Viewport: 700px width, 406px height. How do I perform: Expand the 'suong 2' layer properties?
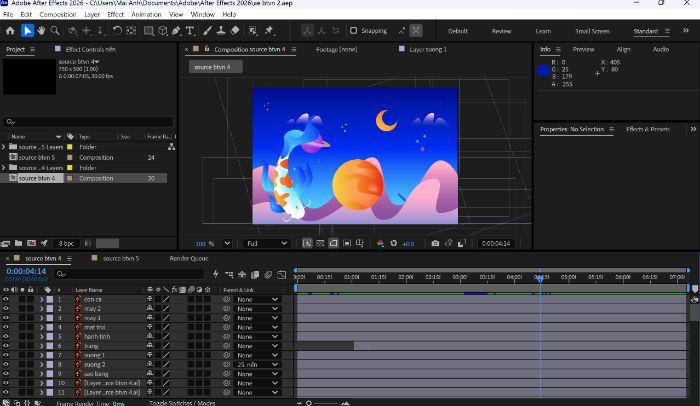pyautogui.click(x=42, y=364)
